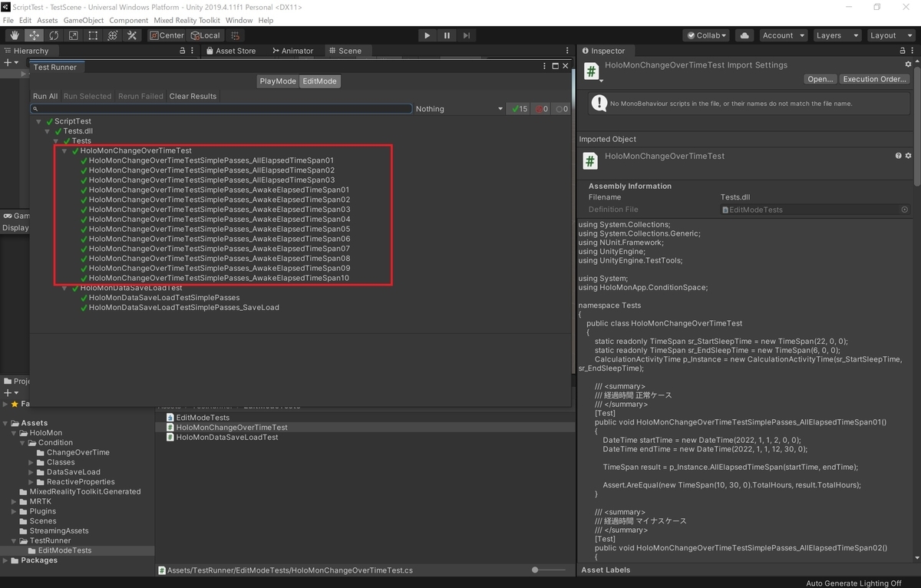Toggle failed tests filter showing 0
This screenshot has width=921, height=588.
tap(540, 109)
